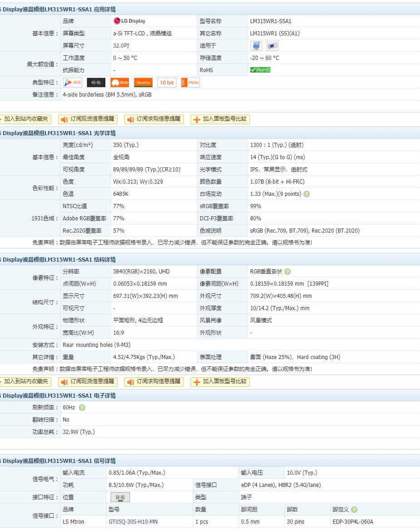Click connector model GT05Q-30S-H10-MN

133,522
